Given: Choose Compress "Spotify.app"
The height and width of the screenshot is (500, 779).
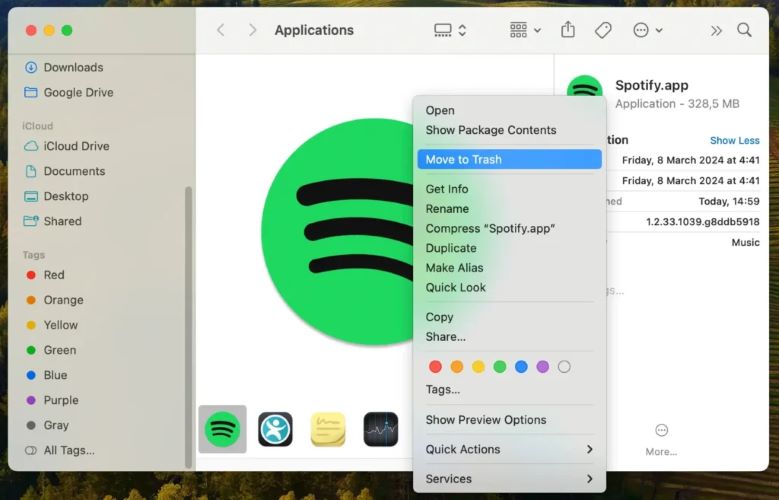Looking at the screenshot, I should tap(509, 229).
